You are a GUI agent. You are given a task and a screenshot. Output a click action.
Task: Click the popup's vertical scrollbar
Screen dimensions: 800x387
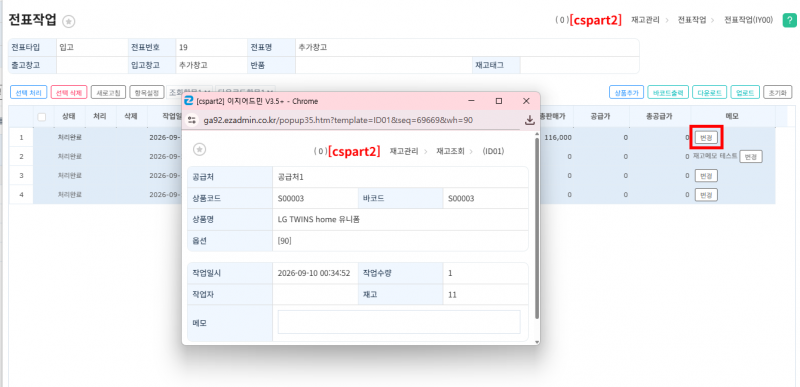536,227
